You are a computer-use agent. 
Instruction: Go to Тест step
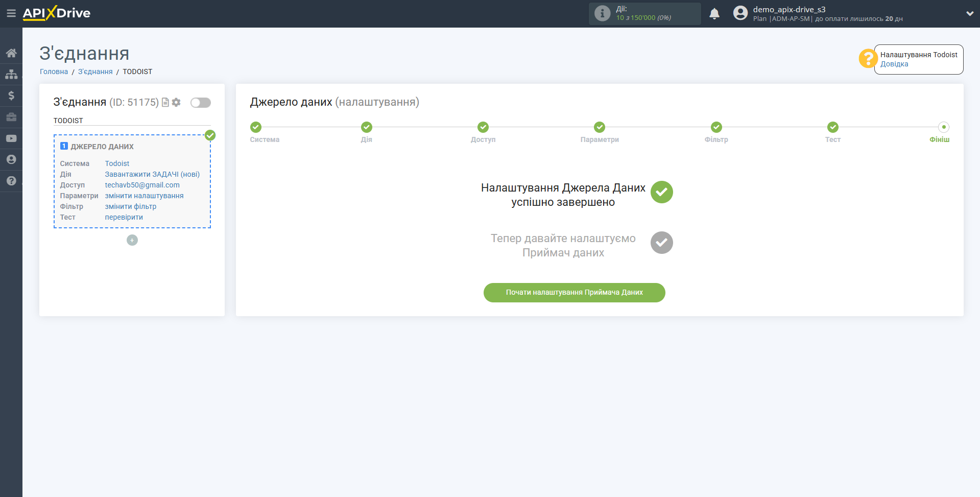click(x=833, y=127)
